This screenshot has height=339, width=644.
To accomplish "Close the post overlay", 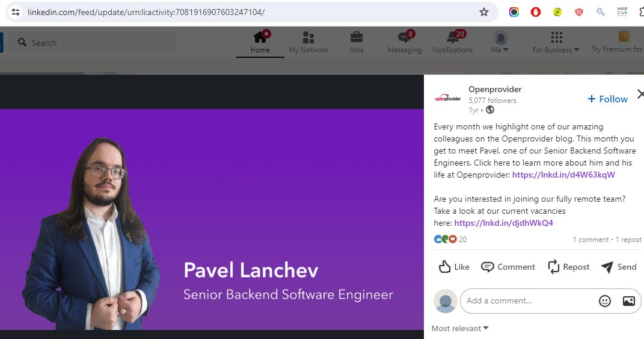I will 640,94.
